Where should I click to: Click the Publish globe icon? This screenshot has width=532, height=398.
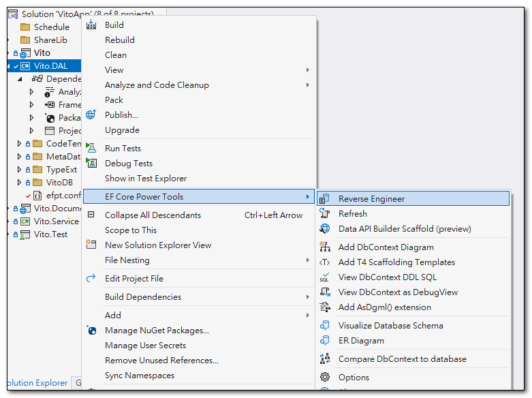point(91,114)
